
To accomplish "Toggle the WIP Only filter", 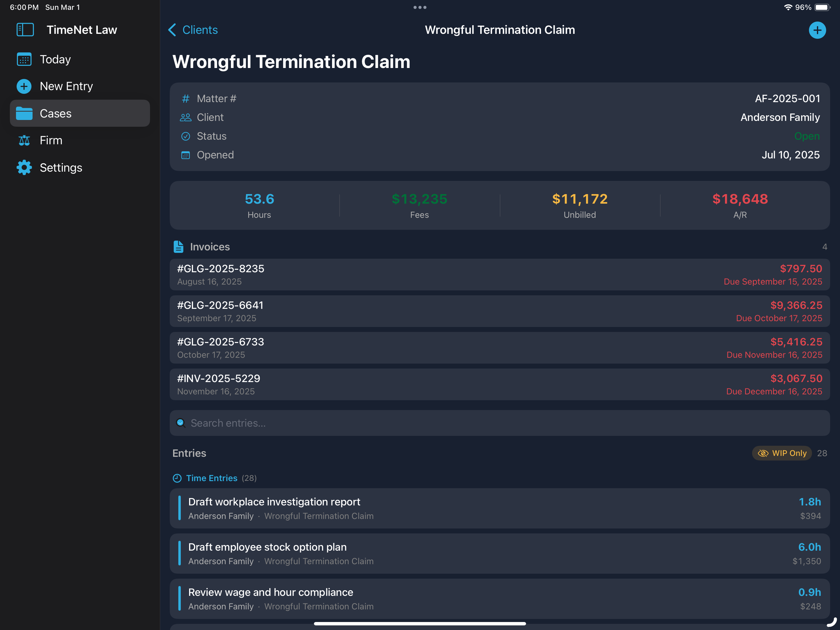I will (x=782, y=453).
